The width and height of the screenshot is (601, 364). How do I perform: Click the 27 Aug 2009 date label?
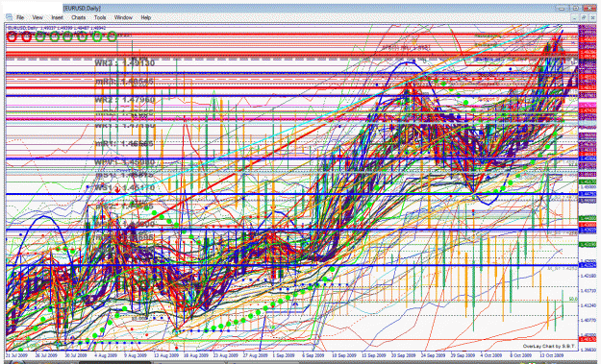(x=255, y=355)
